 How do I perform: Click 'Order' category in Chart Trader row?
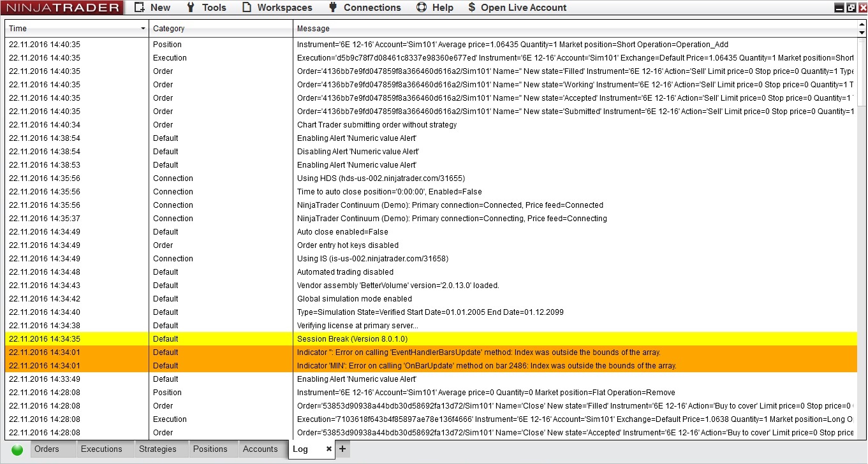[163, 125]
